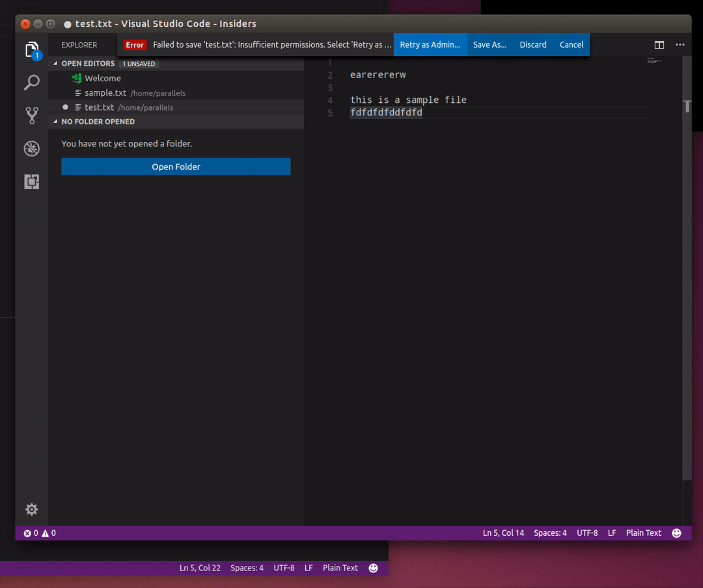703x588 pixels.
Task: Click the feedback smiley in background window
Action: click(373, 568)
